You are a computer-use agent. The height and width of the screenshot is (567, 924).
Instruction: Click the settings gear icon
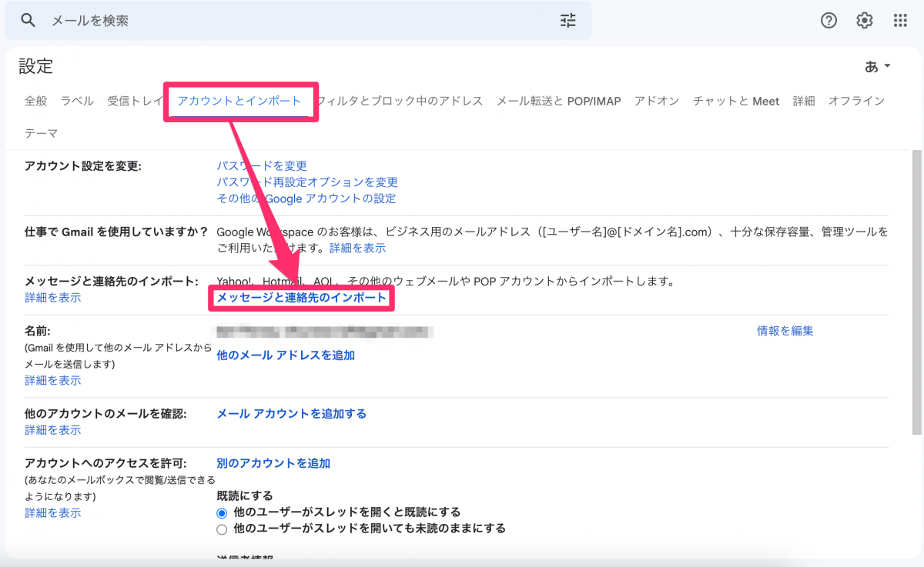(863, 20)
